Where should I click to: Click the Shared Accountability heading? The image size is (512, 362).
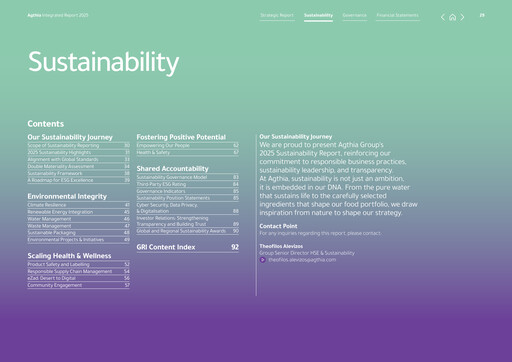point(172,169)
